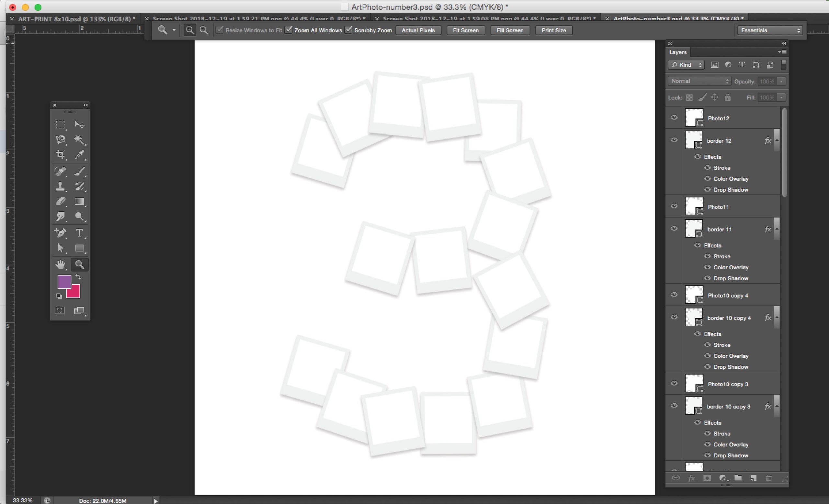Click the Fit Screen button

[465, 30]
